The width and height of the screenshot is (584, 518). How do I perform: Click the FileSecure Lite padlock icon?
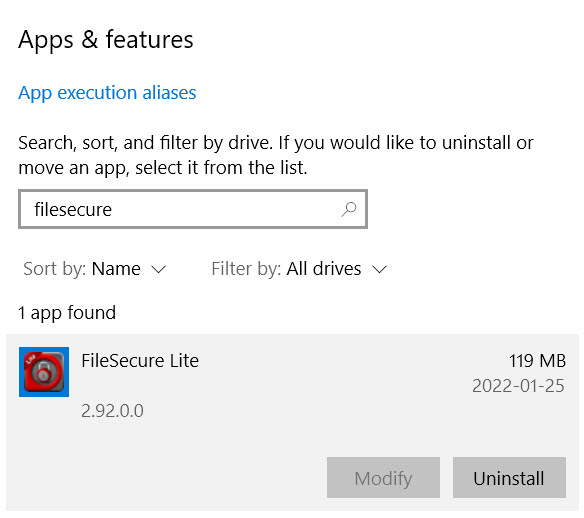click(44, 372)
